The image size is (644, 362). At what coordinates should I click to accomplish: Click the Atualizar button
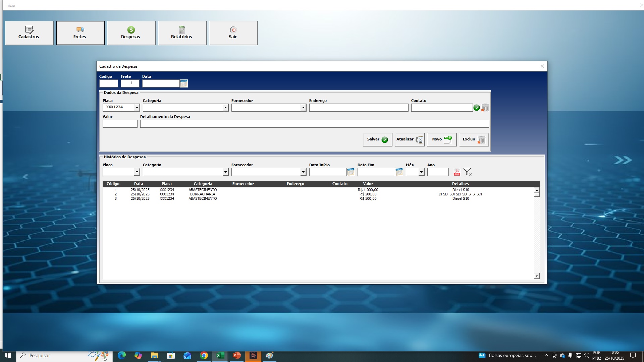(410, 139)
